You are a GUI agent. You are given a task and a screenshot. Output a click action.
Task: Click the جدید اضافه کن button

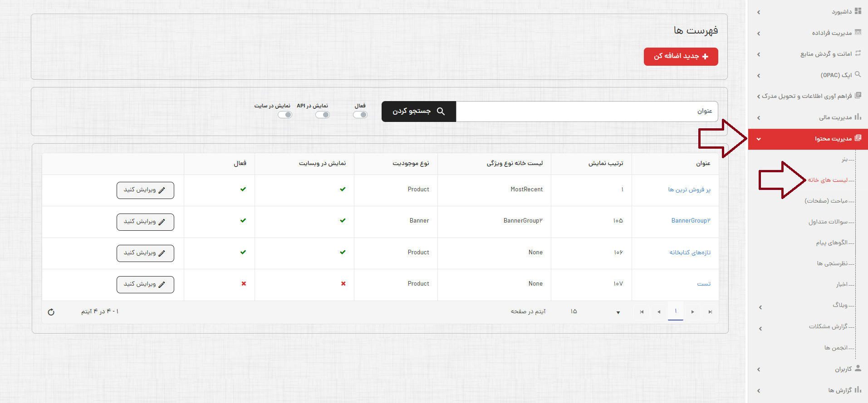[x=681, y=57]
